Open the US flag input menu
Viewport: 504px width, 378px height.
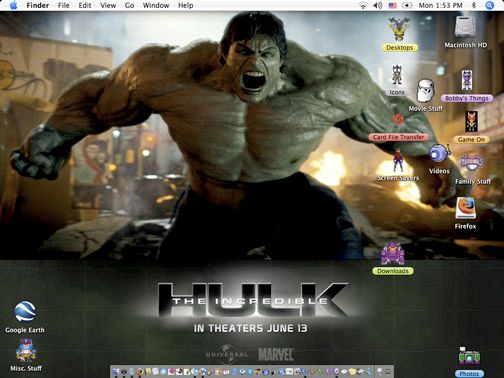pos(393,5)
